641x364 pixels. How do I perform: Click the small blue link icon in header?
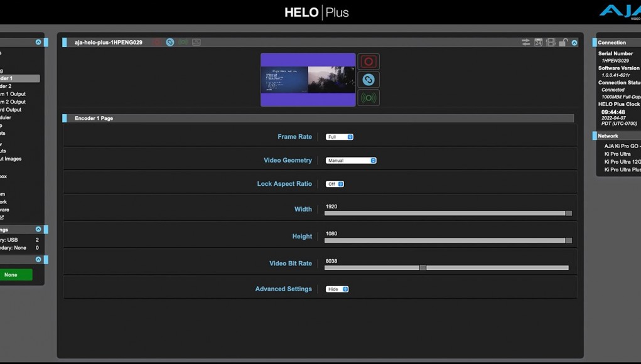coord(170,42)
